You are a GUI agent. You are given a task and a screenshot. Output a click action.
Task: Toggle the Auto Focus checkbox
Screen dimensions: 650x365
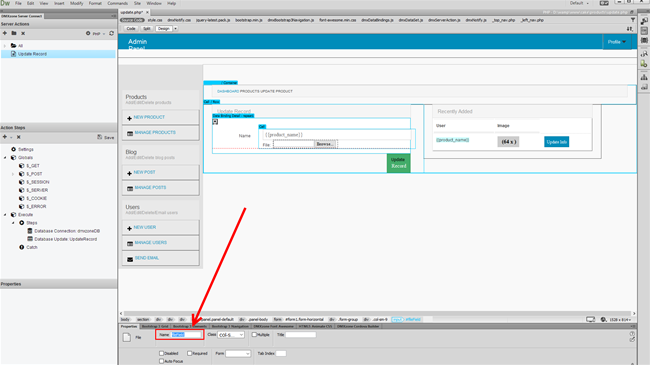pos(161,361)
